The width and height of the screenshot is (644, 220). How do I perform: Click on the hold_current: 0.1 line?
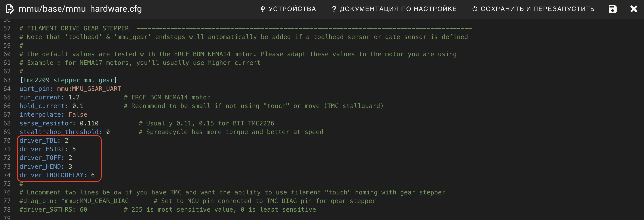point(51,106)
